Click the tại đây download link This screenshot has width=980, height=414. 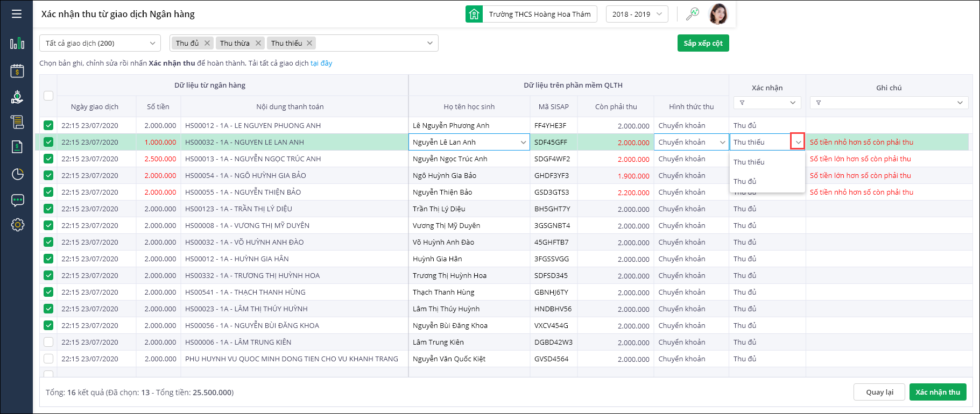point(321,63)
